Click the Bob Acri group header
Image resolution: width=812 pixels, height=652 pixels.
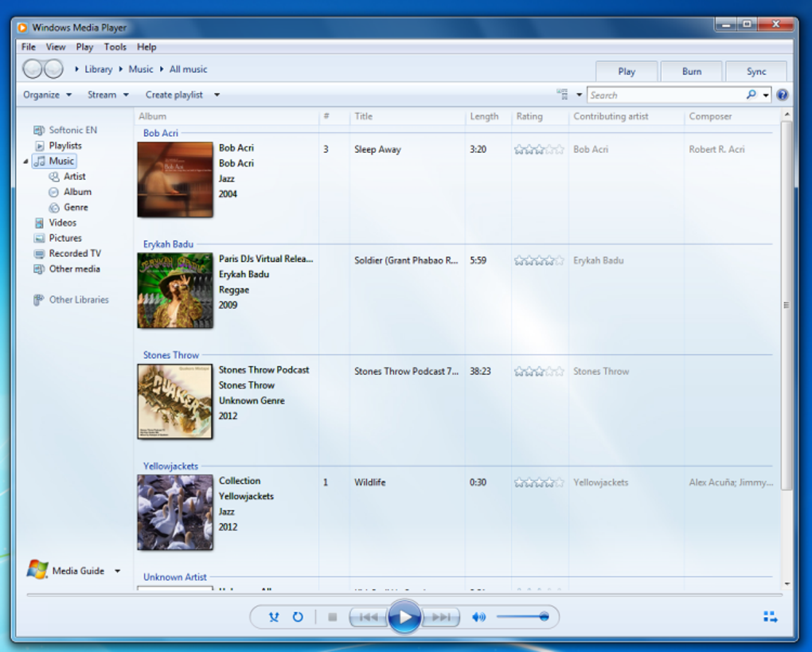[x=161, y=133]
